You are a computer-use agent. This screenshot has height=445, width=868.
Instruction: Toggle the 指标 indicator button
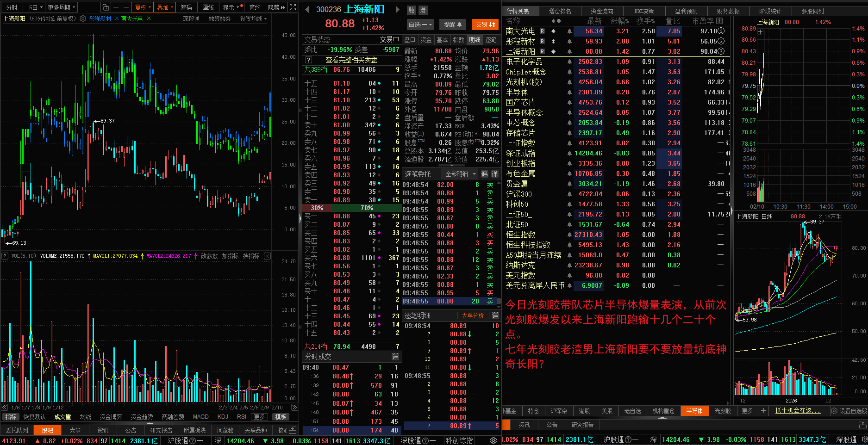coord(11,417)
